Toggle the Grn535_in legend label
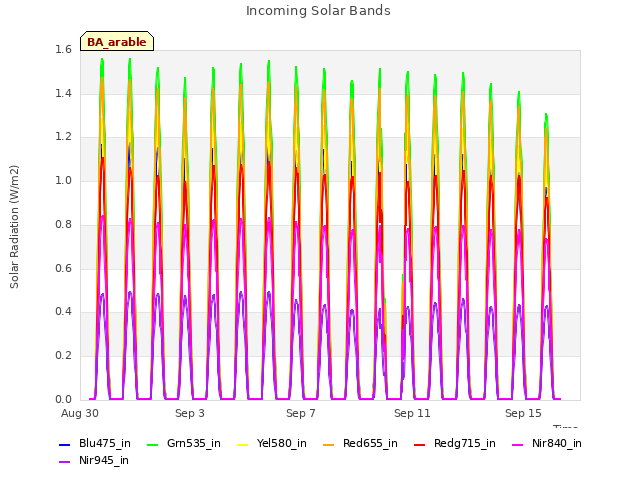 [x=194, y=443]
